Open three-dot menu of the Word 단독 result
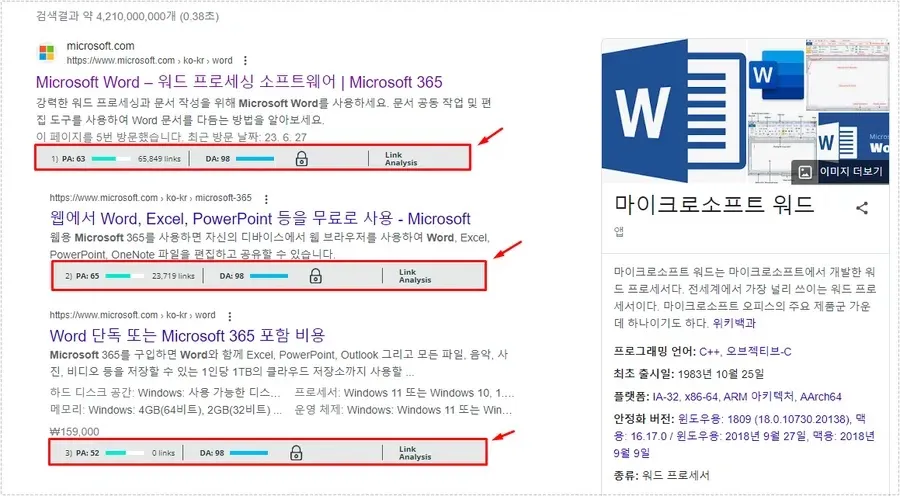The image size is (900, 496). point(230,316)
